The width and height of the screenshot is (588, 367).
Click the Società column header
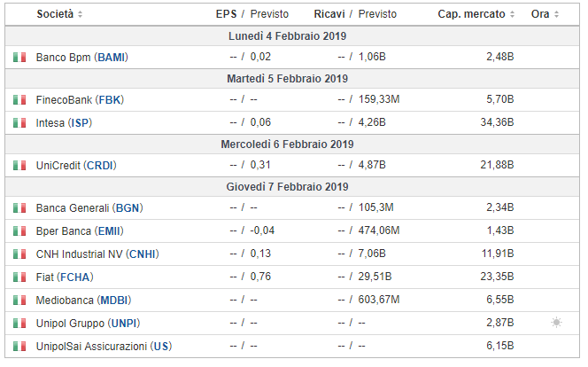tap(55, 14)
